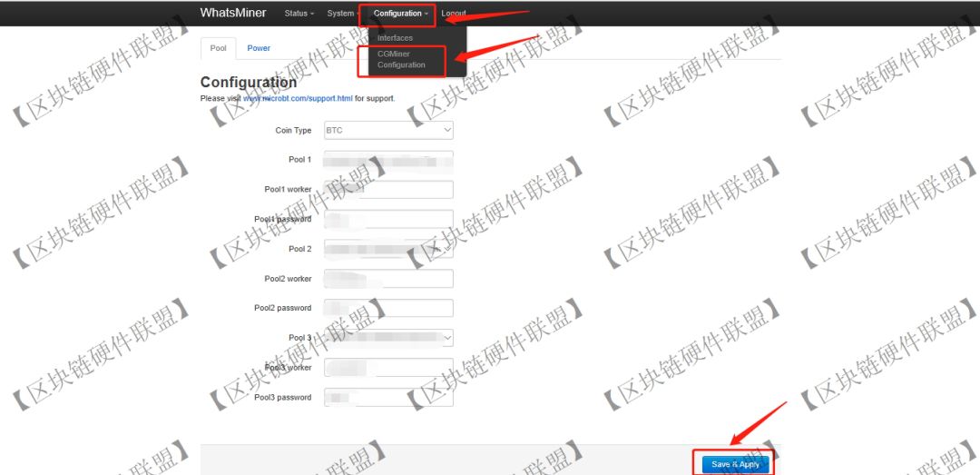980x475 pixels.
Task: Focus the Pool1 worker input field
Action: click(388, 190)
